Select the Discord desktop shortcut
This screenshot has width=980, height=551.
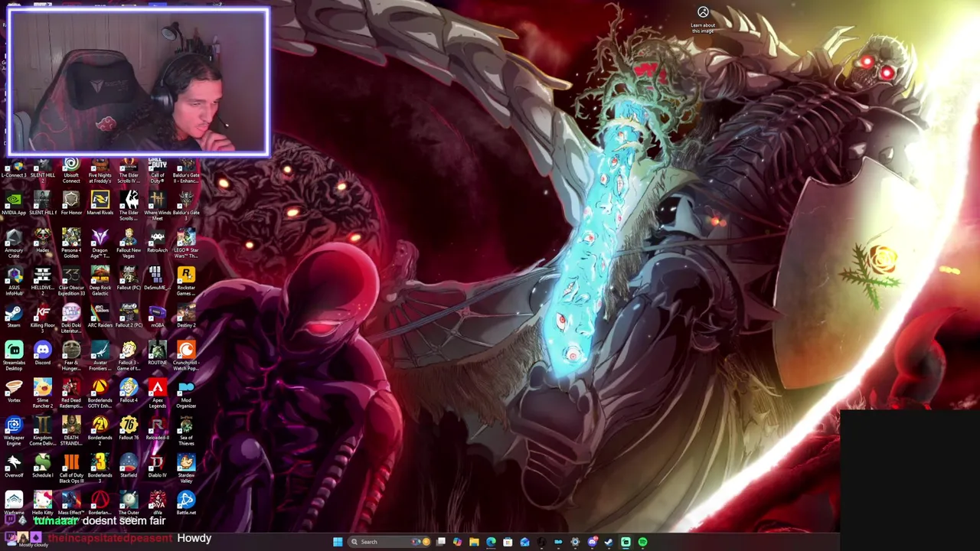[42, 354]
